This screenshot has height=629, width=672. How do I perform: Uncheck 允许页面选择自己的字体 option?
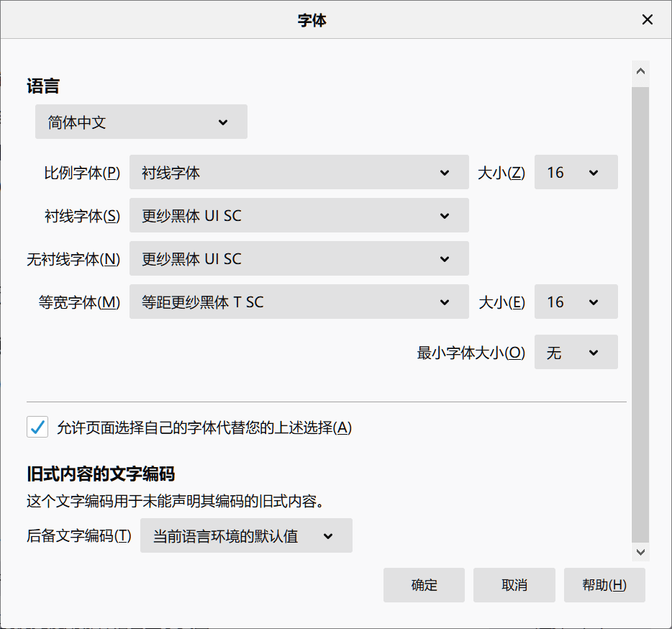pyautogui.click(x=37, y=427)
